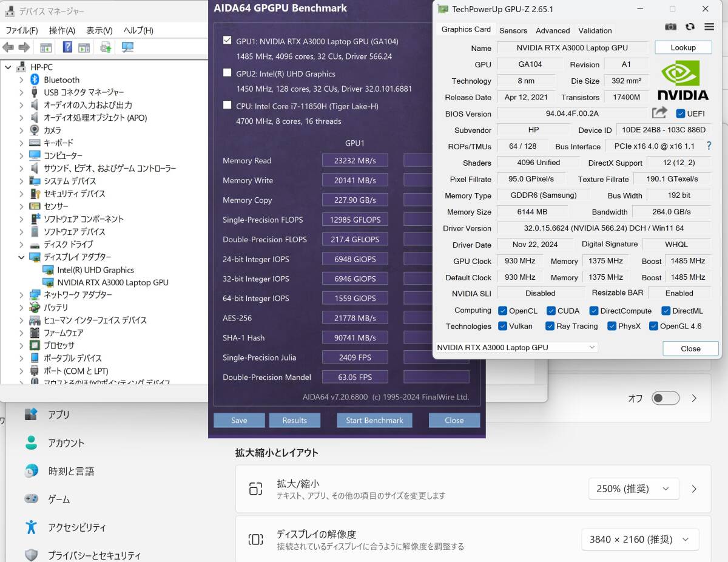Click the キーボード device category icon
This screenshot has width=728, height=562.
tap(35, 143)
